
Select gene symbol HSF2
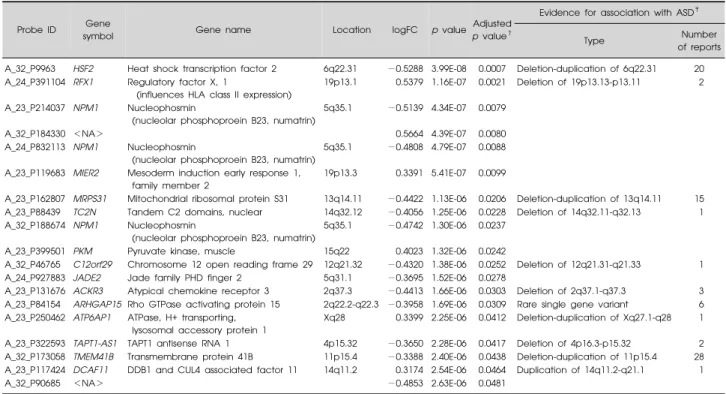83,69
